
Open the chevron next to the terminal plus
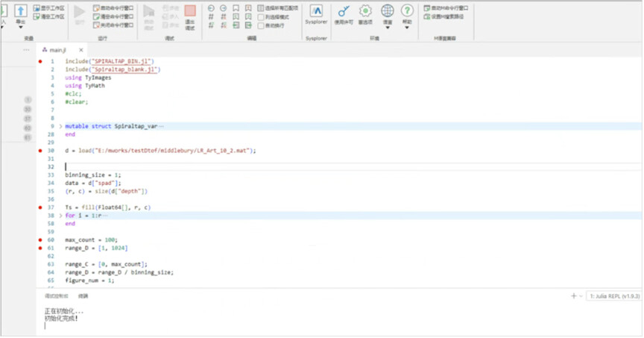click(581, 296)
